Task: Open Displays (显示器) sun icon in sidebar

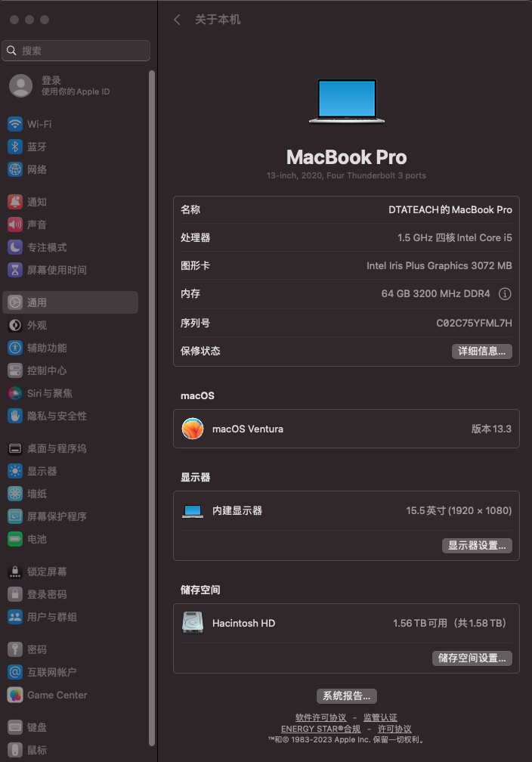Action: [x=15, y=471]
